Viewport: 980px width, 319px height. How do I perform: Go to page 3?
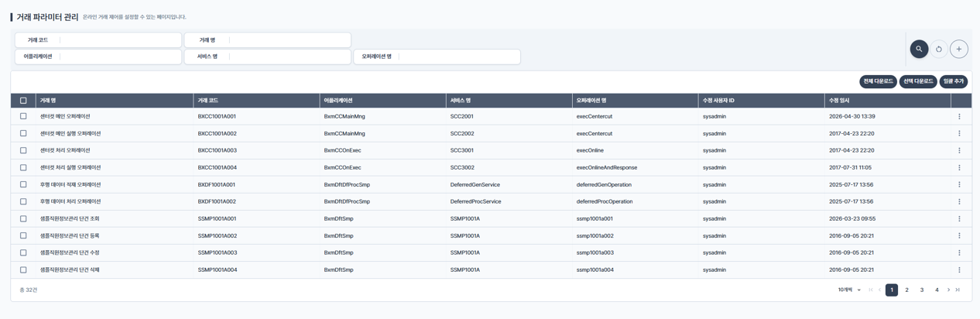(x=922, y=290)
